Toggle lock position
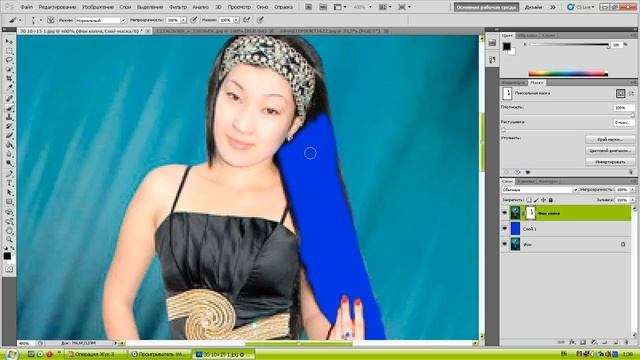640x360 pixels. [543, 200]
